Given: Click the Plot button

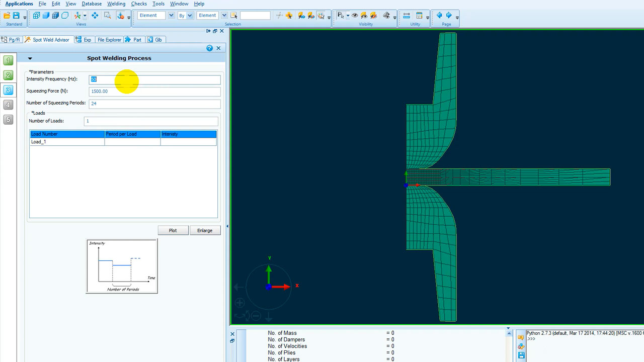Looking at the screenshot, I should (173, 230).
